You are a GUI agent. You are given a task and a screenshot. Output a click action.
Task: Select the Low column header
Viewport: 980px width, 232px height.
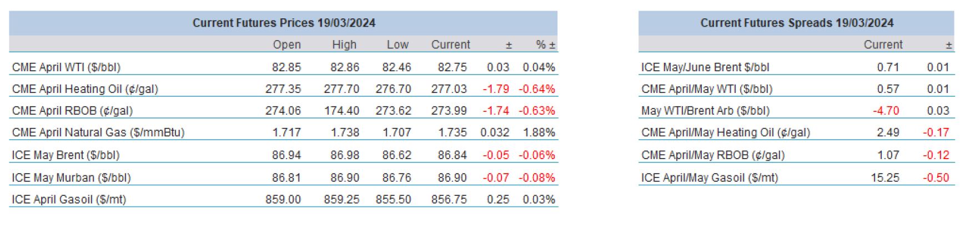tap(397, 45)
